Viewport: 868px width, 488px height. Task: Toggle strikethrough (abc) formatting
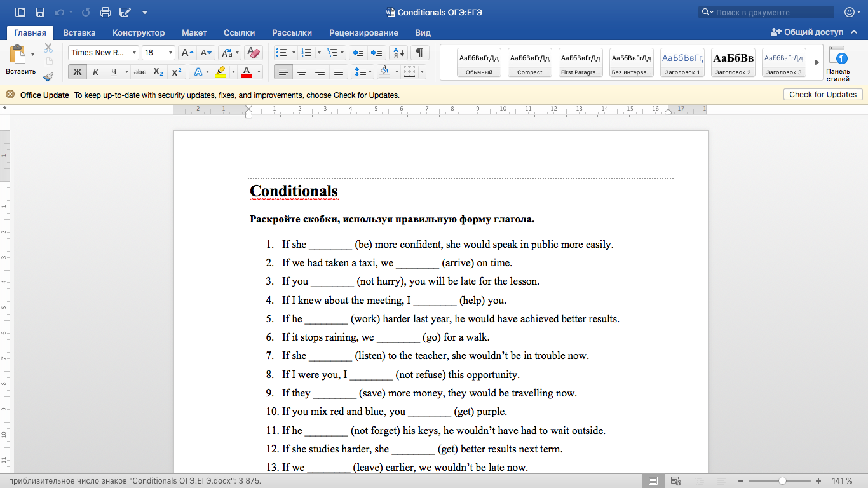coord(140,72)
